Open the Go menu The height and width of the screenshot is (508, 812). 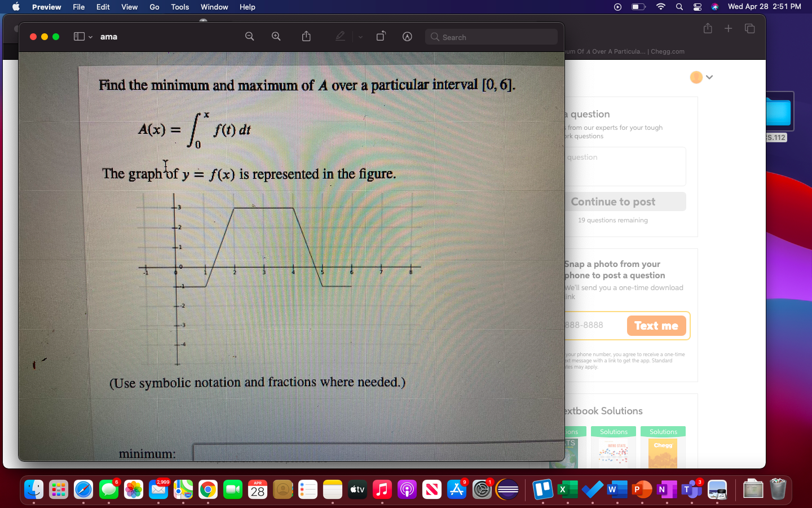pyautogui.click(x=155, y=7)
